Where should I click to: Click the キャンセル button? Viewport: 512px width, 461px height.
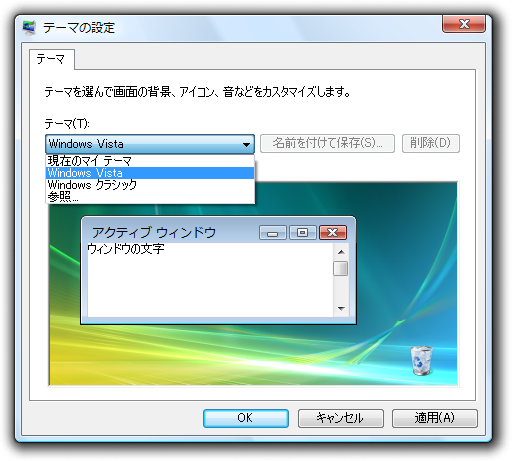click(340, 418)
